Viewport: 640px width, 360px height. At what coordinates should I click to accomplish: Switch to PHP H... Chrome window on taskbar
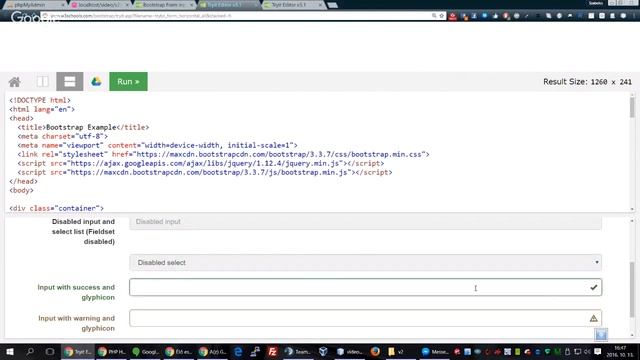tap(111, 351)
